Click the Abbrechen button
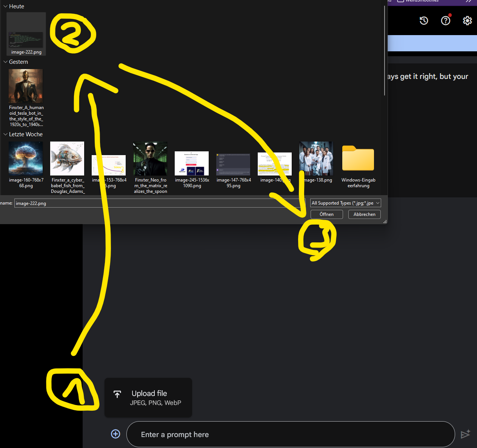This screenshot has width=477, height=448. pyautogui.click(x=364, y=214)
